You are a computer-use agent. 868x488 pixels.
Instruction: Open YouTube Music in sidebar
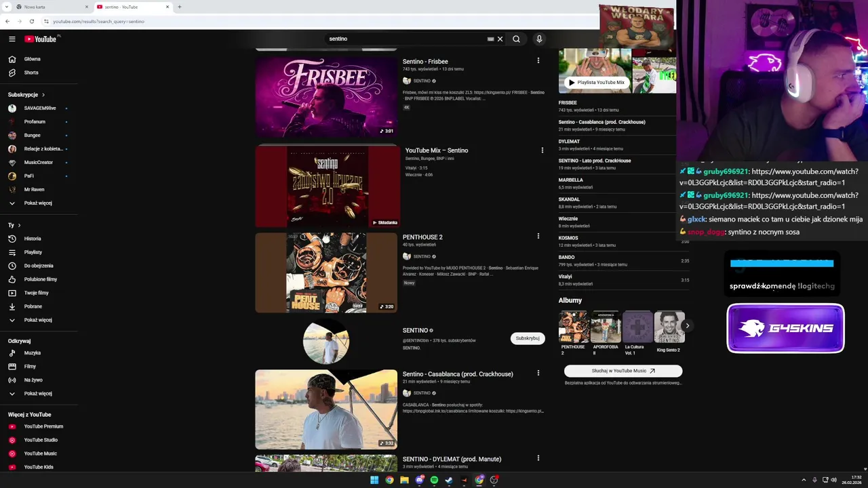tap(39, 453)
